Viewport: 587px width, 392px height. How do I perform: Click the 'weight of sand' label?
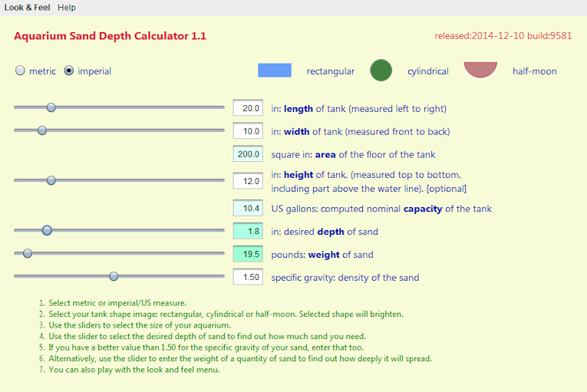click(322, 255)
